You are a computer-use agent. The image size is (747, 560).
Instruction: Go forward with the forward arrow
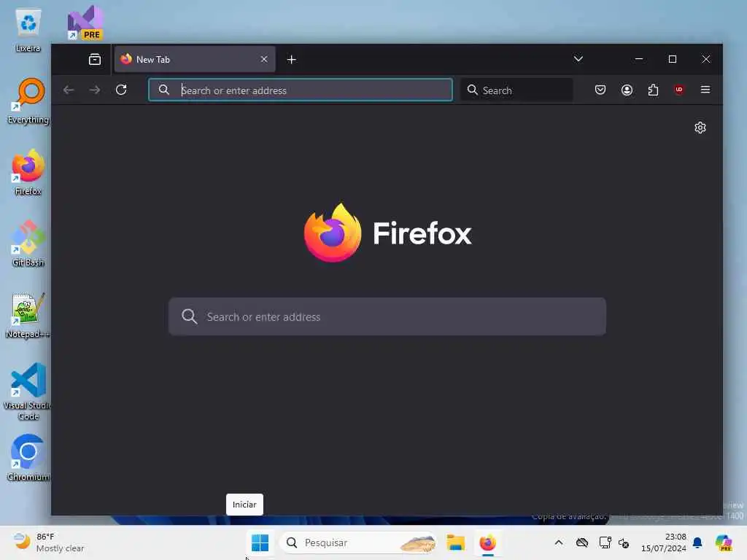[x=95, y=90]
